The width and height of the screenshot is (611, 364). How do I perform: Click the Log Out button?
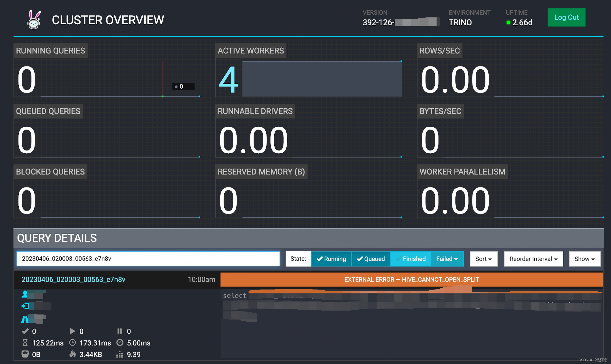pos(566,17)
